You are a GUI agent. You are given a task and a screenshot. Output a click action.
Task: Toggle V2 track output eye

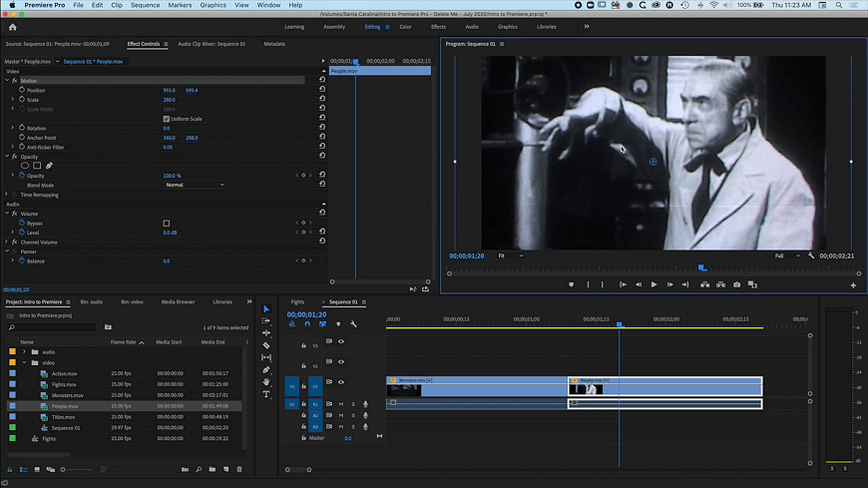(x=341, y=361)
